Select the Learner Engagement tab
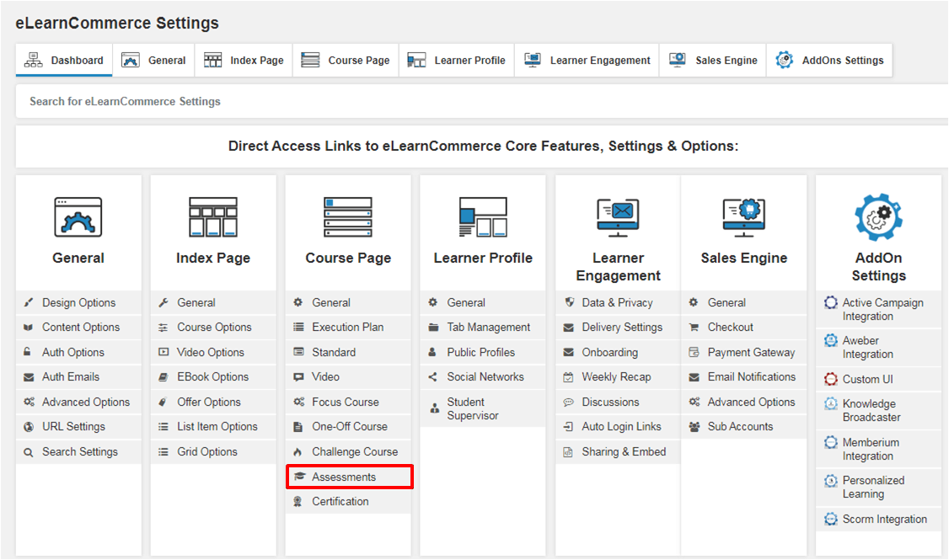This screenshot has height=560, width=949. tap(587, 61)
